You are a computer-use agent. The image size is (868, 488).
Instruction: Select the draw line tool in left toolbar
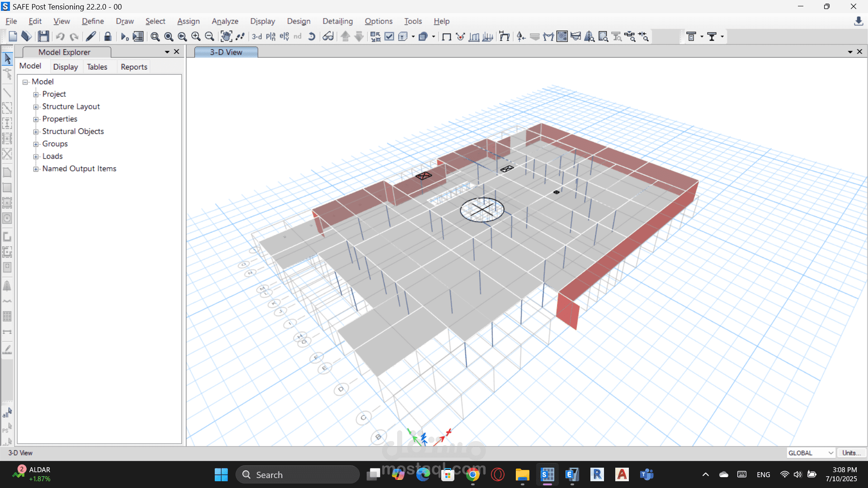point(7,93)
